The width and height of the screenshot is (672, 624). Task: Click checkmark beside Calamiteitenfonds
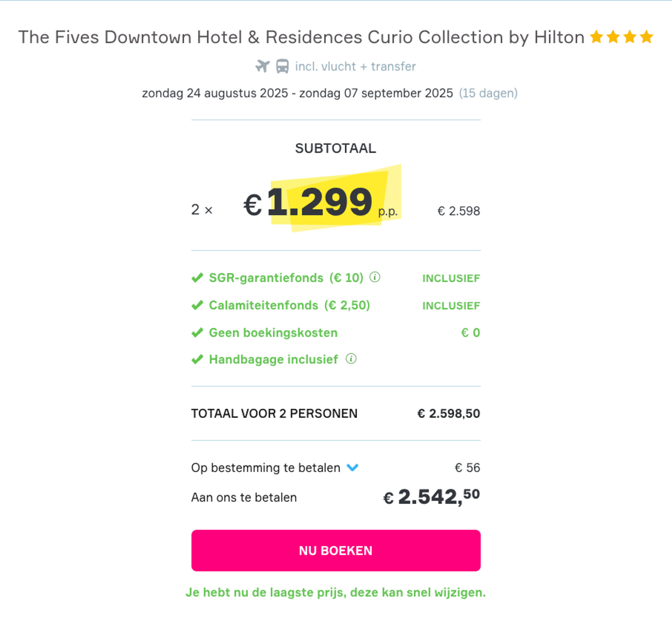point(197,305)
